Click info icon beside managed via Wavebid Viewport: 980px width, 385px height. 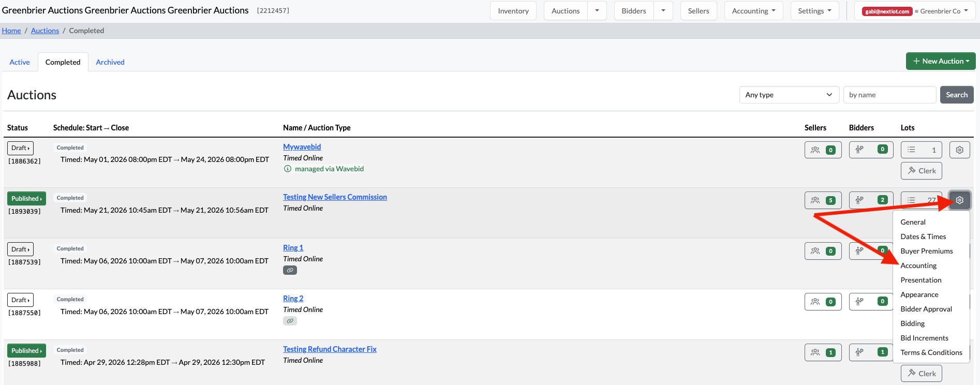(288, 169)
